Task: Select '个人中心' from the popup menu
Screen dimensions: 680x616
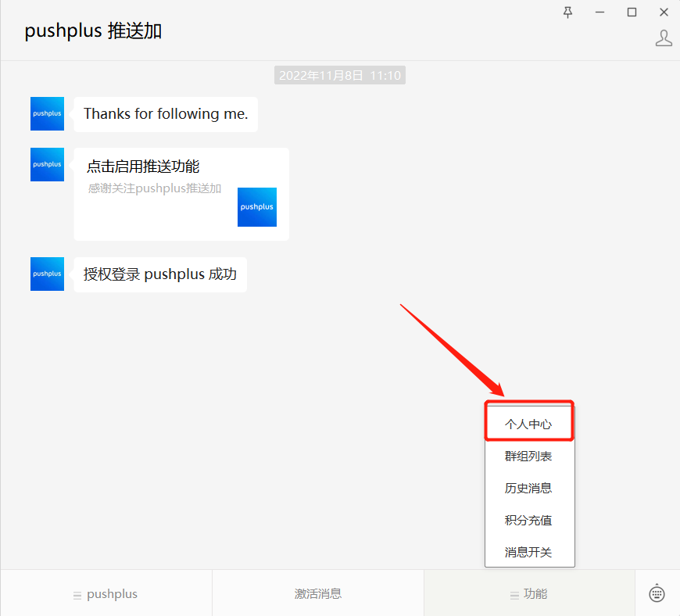Action: coord(529,424)
